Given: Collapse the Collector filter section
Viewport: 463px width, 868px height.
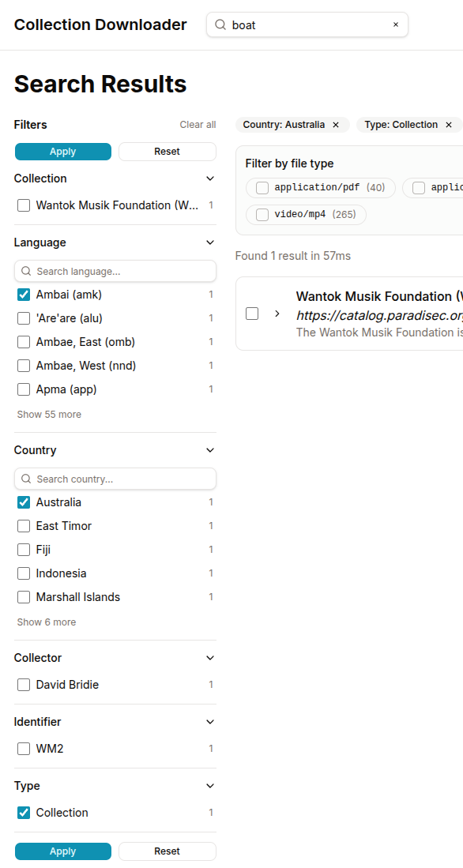Looking at the screenshot, I should pyautogui.click(x=210, y=658).
